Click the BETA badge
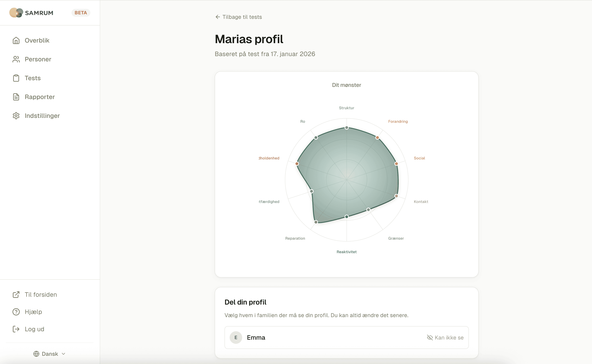Viewport: 592px width, 364px height. tap(81, 13)
